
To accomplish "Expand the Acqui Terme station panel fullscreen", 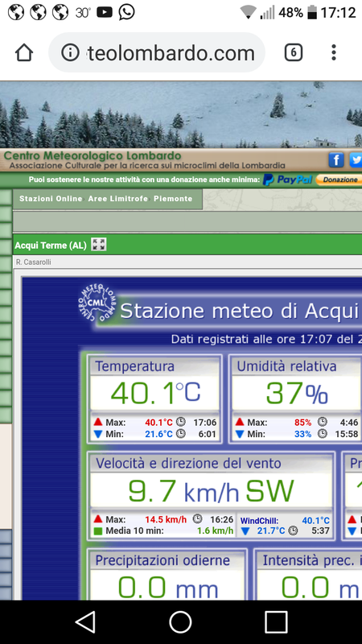I will pyautogui.click(x=98, y=245).
